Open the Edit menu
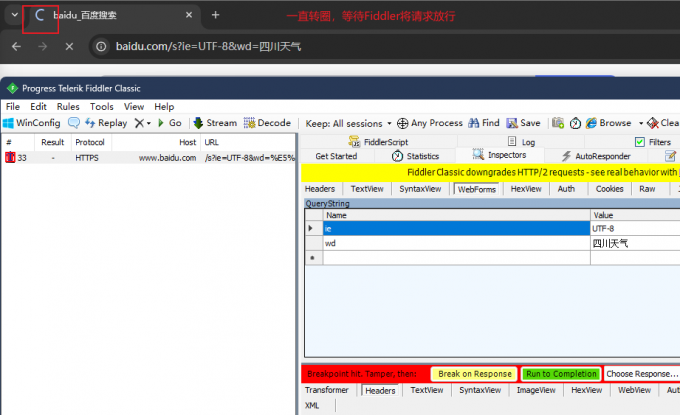The width and height of the screenshot is (680, 415). tap(38, 107)
